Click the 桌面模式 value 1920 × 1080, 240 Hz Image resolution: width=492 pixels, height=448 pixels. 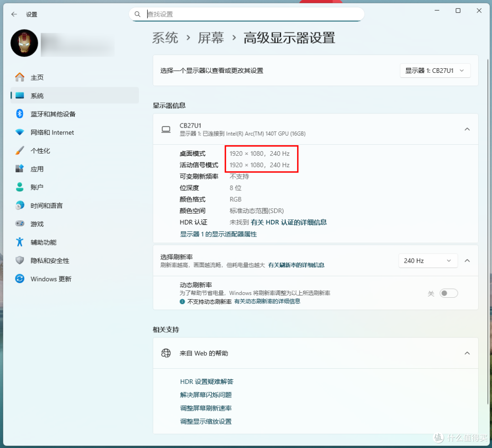[x=260, y=153]
